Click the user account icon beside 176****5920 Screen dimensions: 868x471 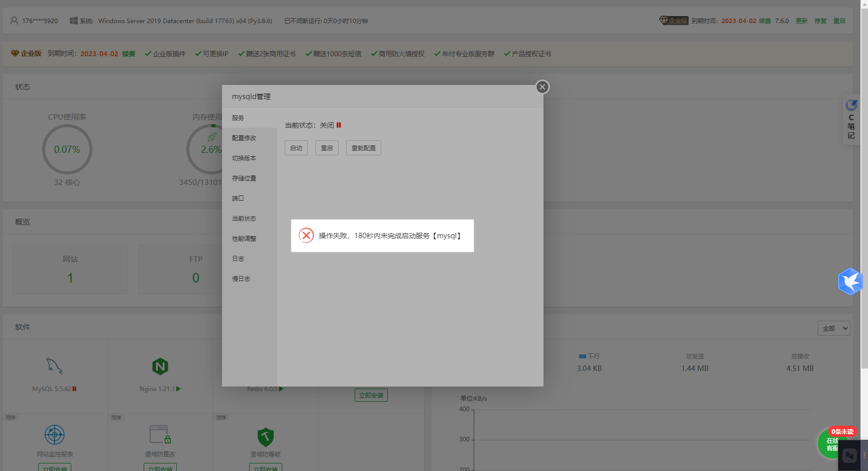click(14, 21)
